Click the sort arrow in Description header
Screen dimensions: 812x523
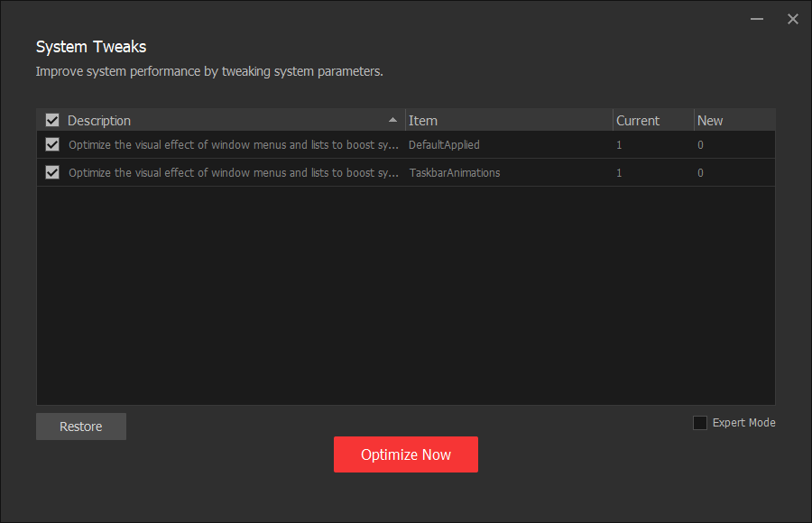(x=392, y=120)
